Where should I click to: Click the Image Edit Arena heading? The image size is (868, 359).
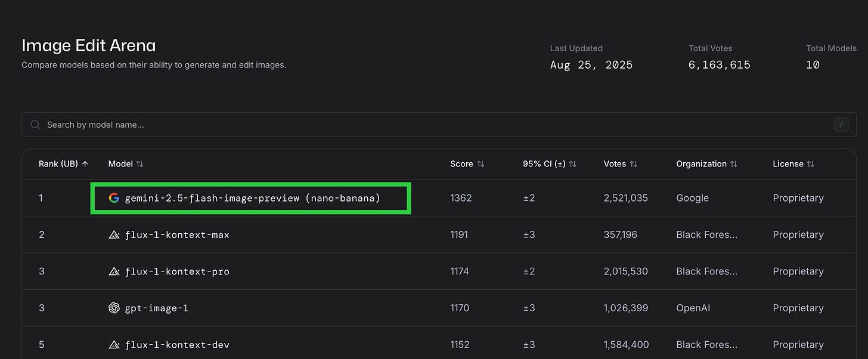[89, 45]
